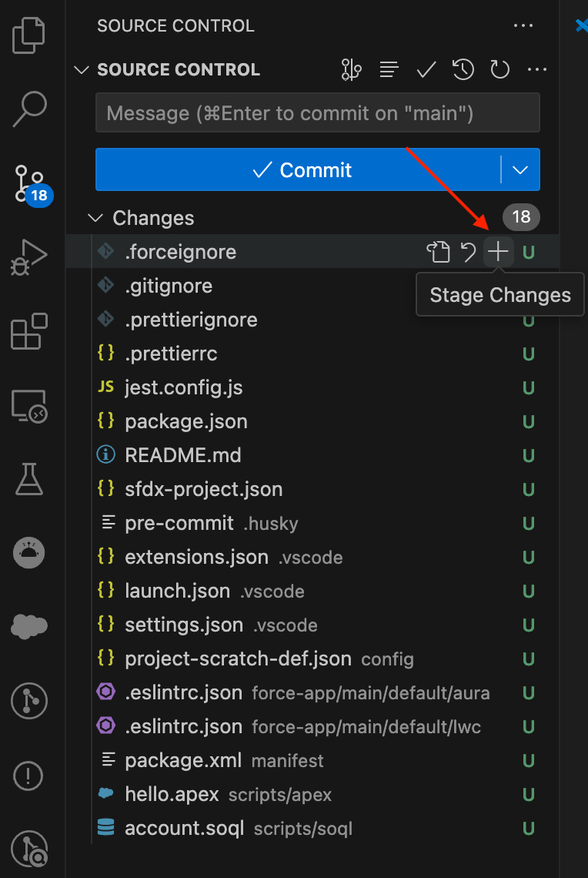This screenshot has height=878, width=588.
Task: Click the commit message input field
Action: (x=317, y=113)
